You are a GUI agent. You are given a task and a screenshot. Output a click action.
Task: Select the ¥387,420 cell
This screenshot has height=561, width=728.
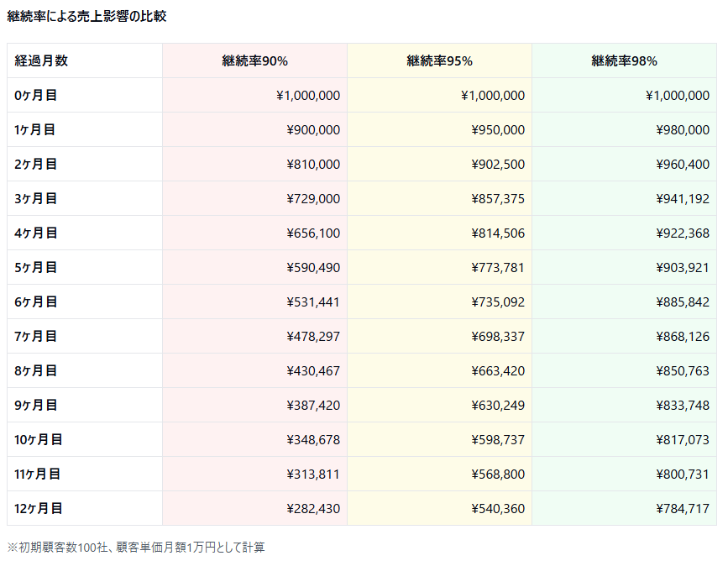[255, 405]
